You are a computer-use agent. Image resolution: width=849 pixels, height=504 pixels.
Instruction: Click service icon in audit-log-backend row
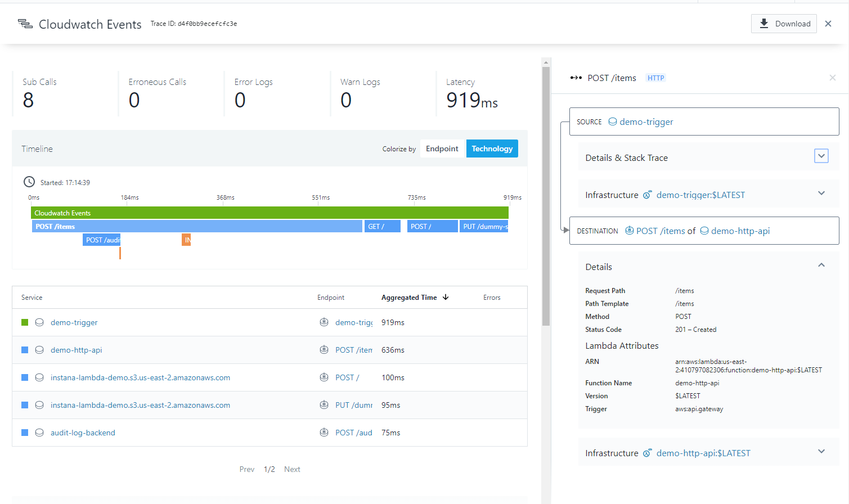click(39, 433)
